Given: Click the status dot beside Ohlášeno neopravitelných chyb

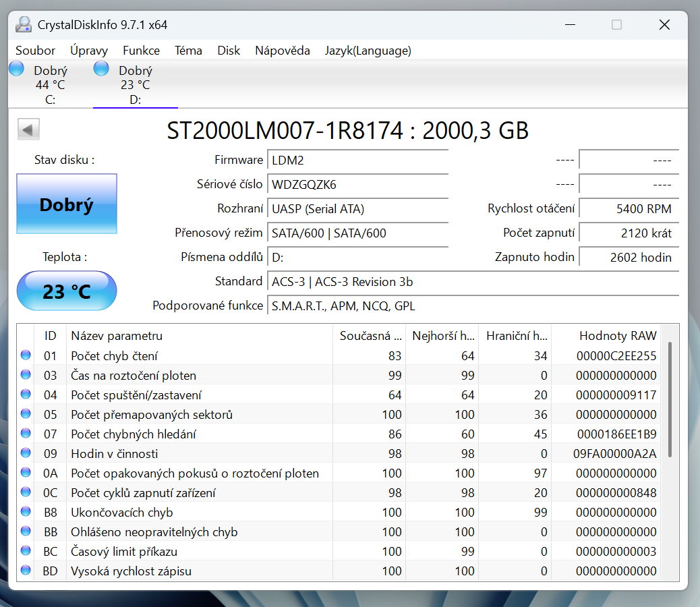Looking at the screenshot, I should (25, 531).
